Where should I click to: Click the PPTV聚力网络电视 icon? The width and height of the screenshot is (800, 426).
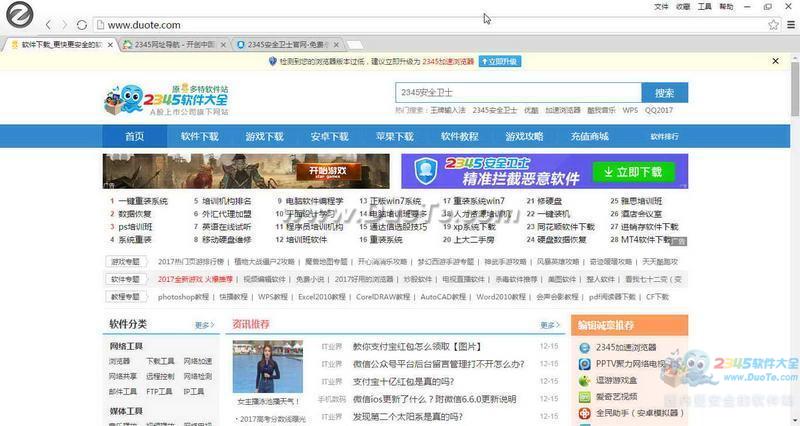(x=584, y=364)
